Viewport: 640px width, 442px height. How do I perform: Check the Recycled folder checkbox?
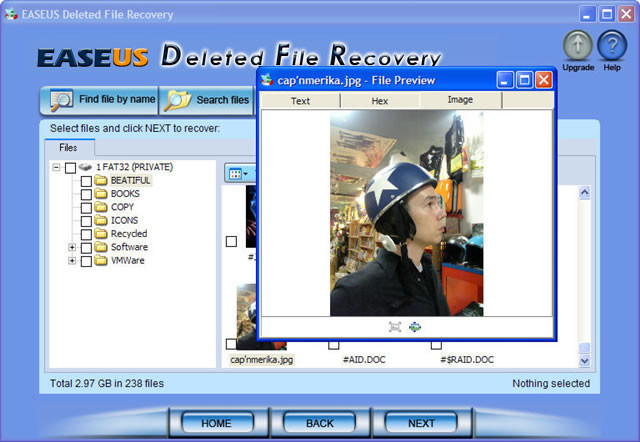86,235
